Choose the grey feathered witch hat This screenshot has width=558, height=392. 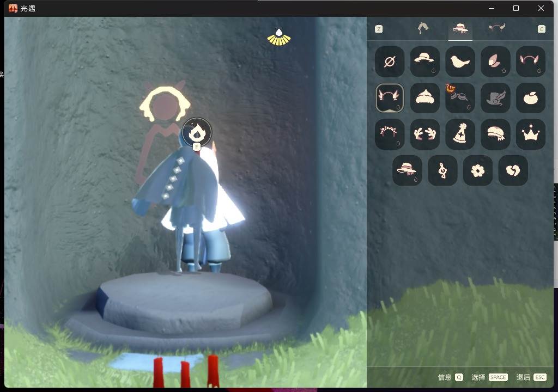[x=495, y=98]
